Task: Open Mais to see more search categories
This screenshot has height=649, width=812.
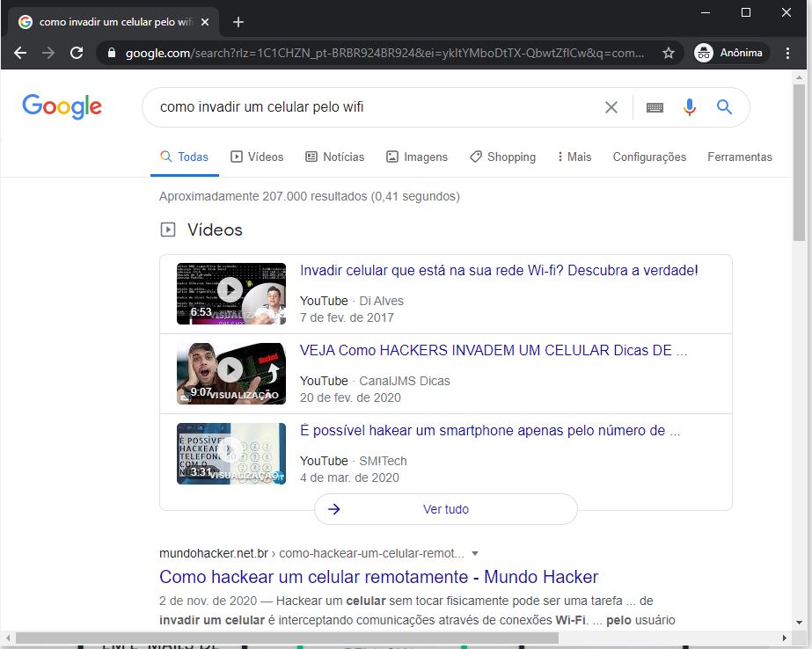Action: 574,157
